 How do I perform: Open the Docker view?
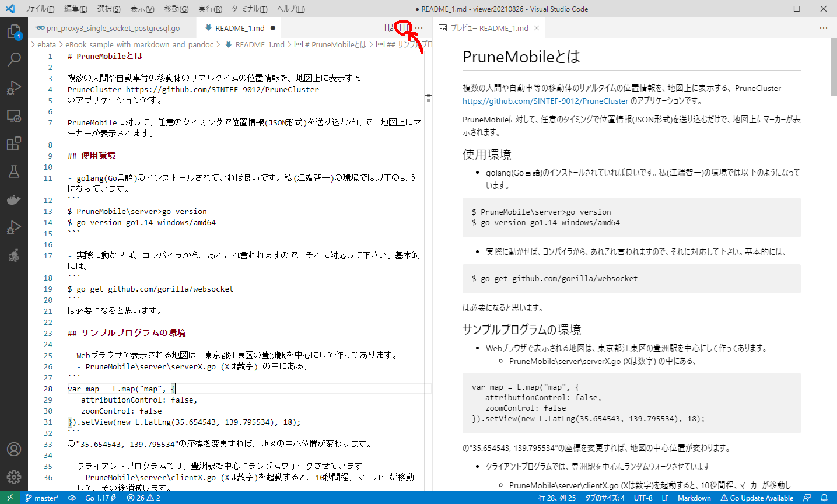click(x=14, y=199)
